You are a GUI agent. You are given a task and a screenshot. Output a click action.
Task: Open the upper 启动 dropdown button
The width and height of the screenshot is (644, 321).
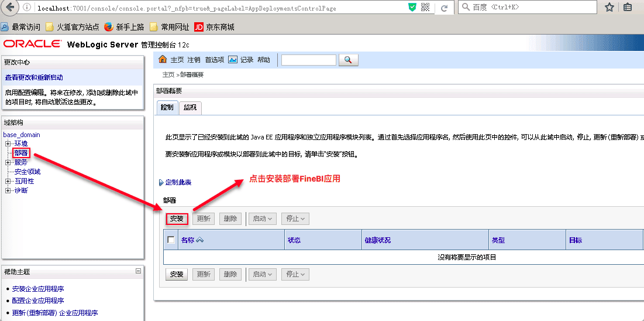263,219
